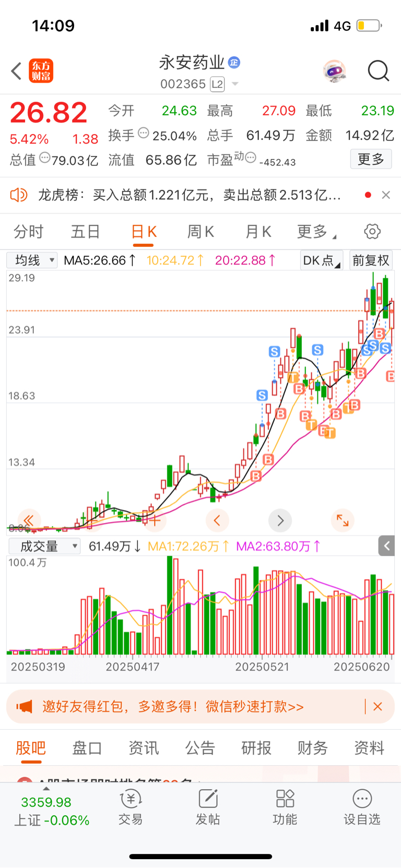Screen dimensions: 401x868
Task: Tap the MA2:63.80万 volume average label
Action: [278, 546]
